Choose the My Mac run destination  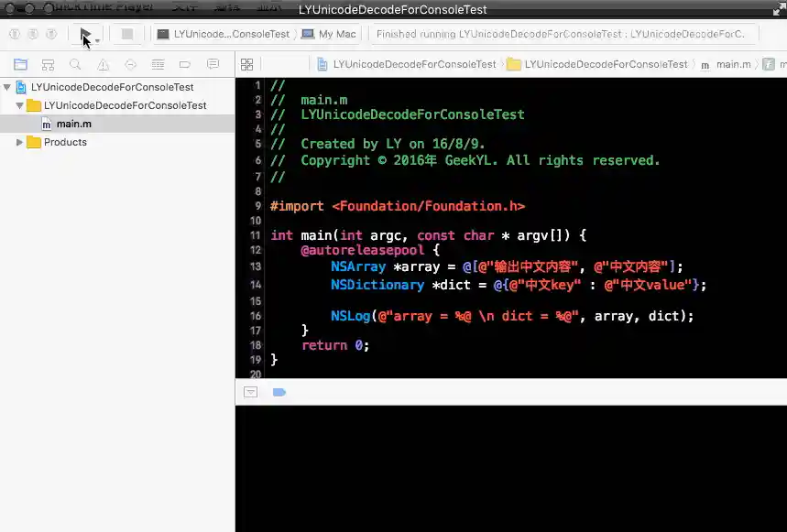click(336, 35)
